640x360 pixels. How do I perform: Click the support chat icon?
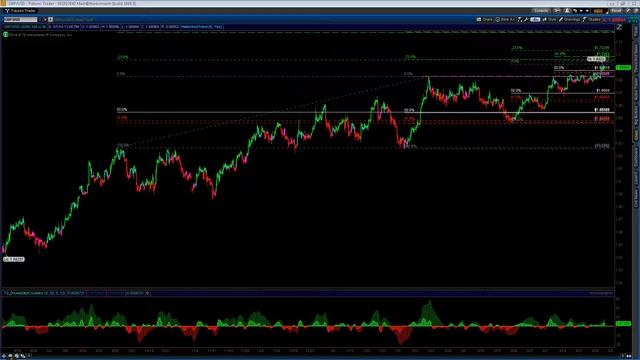(x=567, y=11)
